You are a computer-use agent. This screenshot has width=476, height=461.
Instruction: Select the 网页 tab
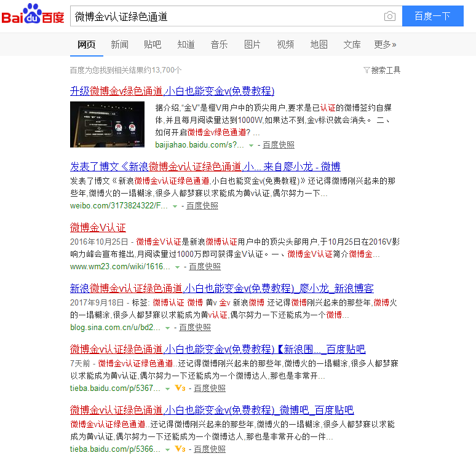tap(87, 45)
